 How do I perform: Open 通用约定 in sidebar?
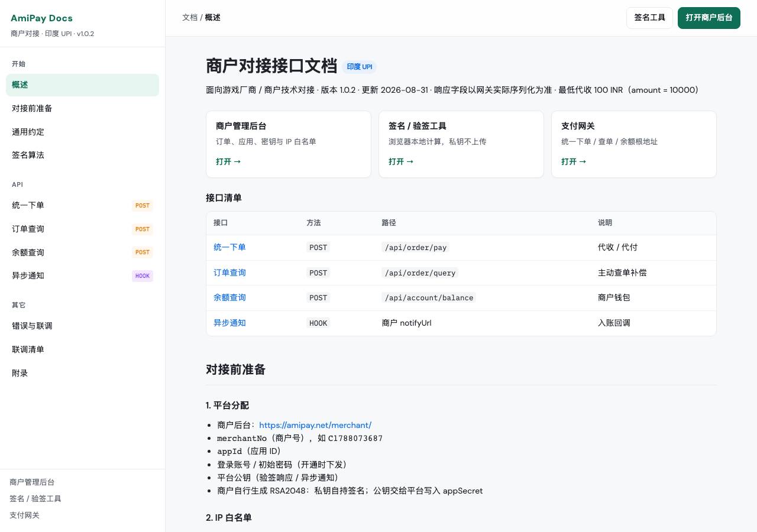point(82,132)
